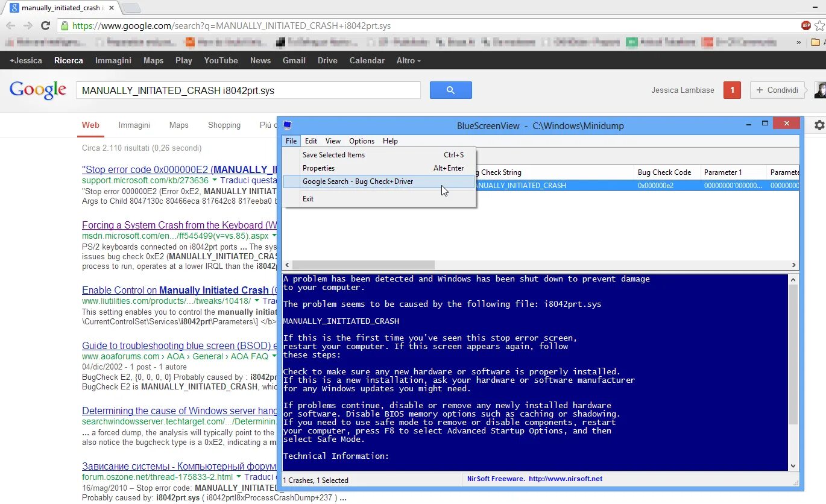Click the blue Google search magnifier button
826x504 pixels.
point(450,89)
